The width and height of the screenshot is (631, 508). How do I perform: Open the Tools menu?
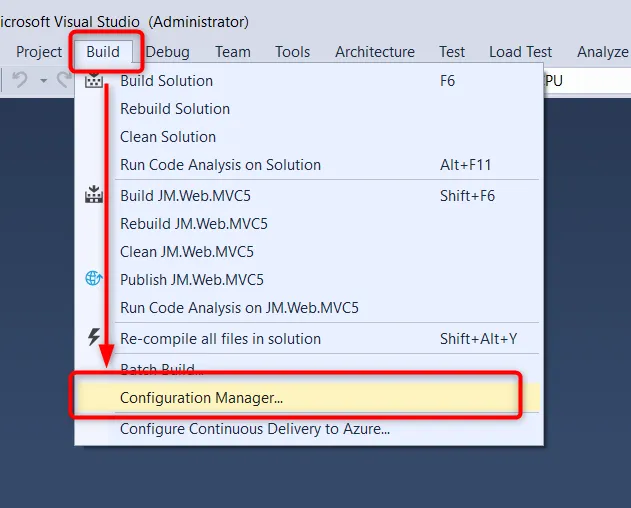pyautogui.click(x=293, y=52)
